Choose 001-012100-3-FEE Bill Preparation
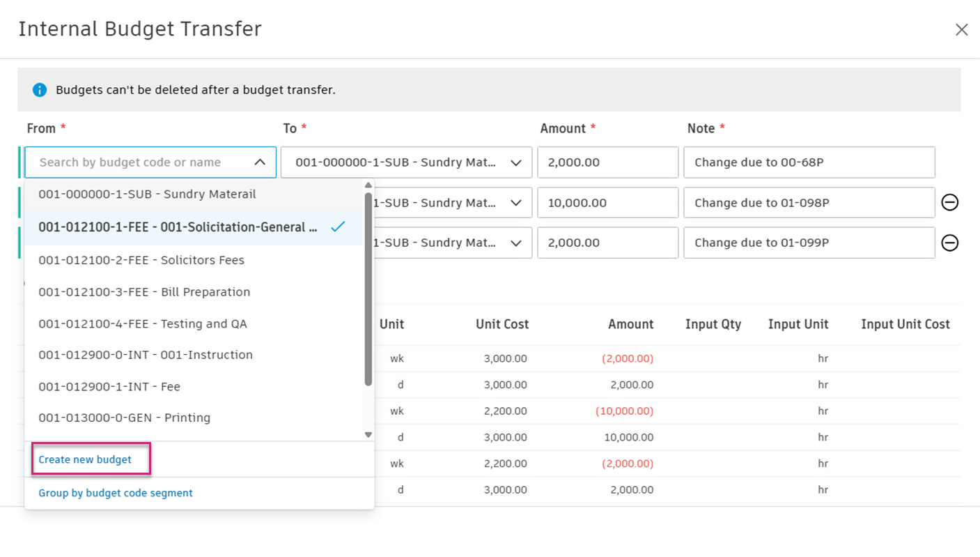The height and width of the screenshot is (557, 980). pos(194,292)
